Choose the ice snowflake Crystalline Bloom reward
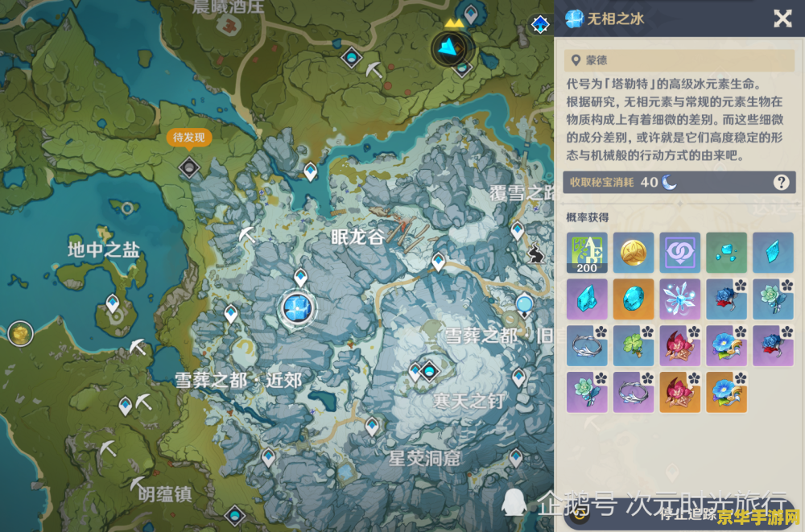The height and width of the screenshot is (532, 805). [x=679, y=299]
